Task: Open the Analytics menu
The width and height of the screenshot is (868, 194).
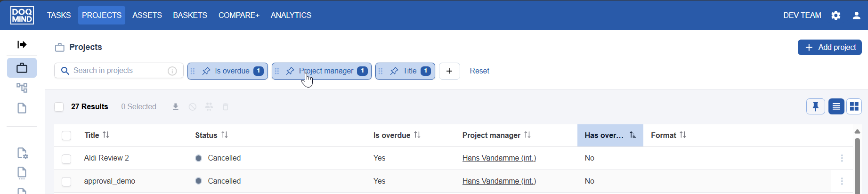Action: coord(291,16)
